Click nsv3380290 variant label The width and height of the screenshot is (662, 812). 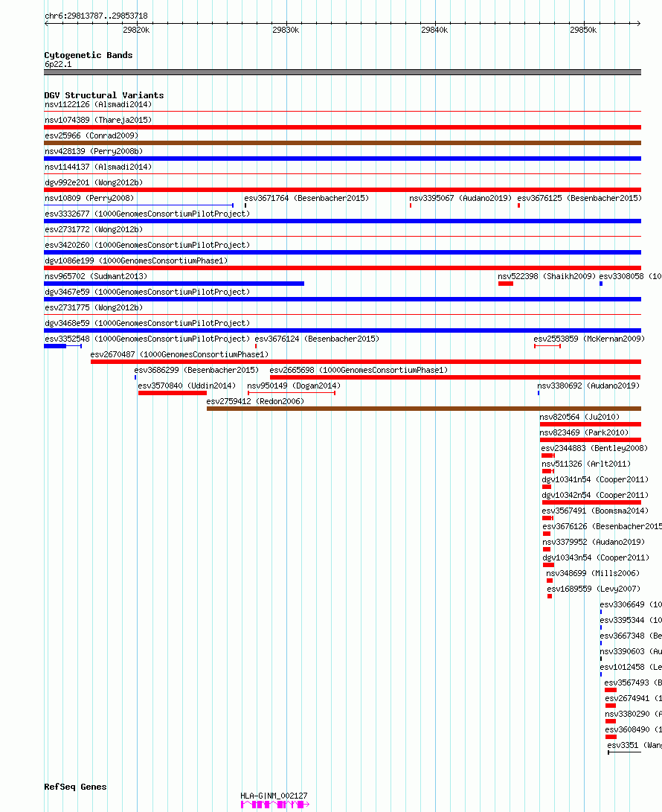633,714
